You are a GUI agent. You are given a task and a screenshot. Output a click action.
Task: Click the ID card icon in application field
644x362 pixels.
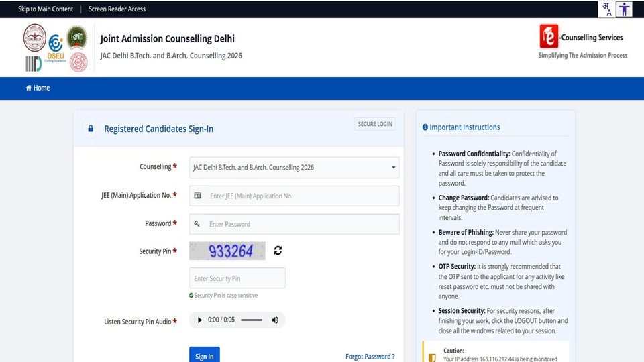click(197, 196)
